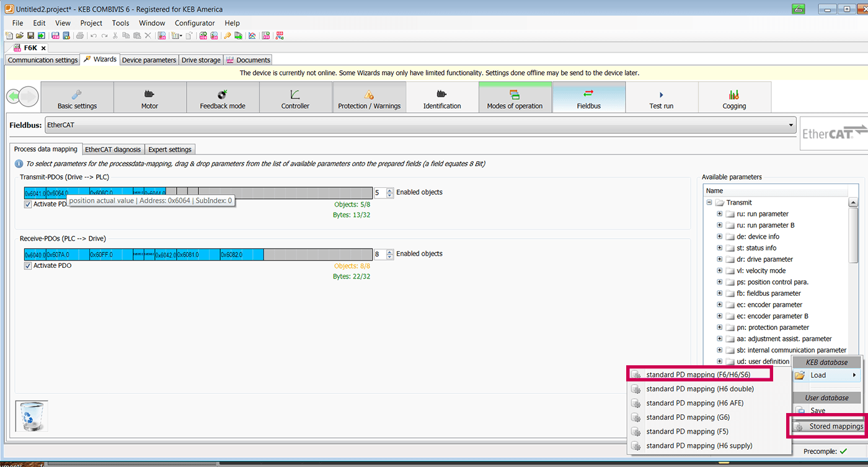Screen dimensions: 868x467
Task: Open the Cogging wizard step
Action: coord(734,97)
